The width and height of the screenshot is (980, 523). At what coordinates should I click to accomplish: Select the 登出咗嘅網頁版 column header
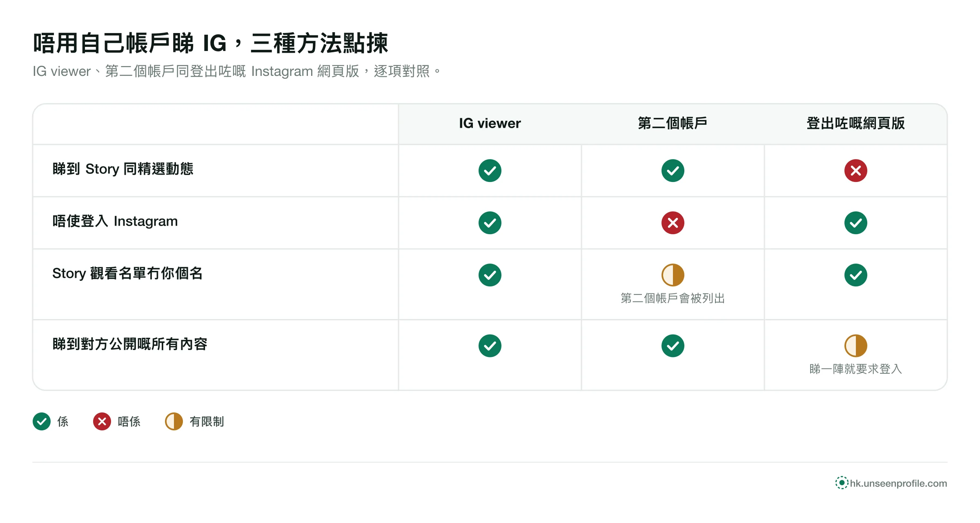click(855, 123)
